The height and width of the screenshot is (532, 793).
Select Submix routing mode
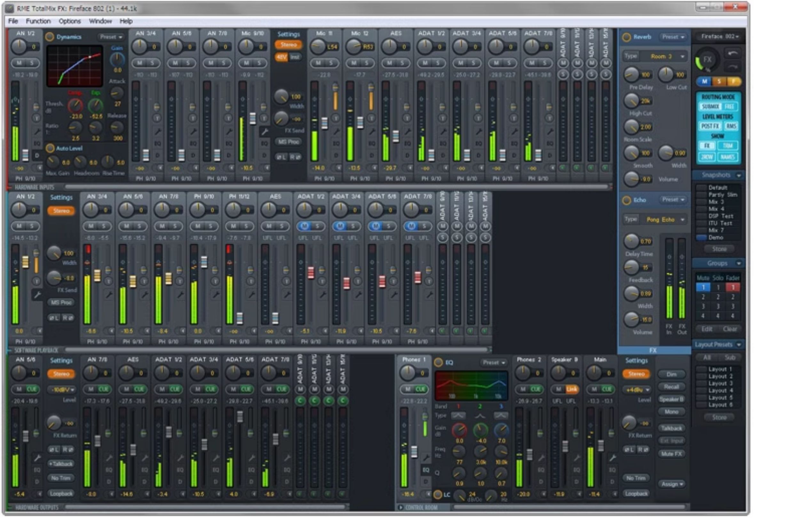[710, 106]
